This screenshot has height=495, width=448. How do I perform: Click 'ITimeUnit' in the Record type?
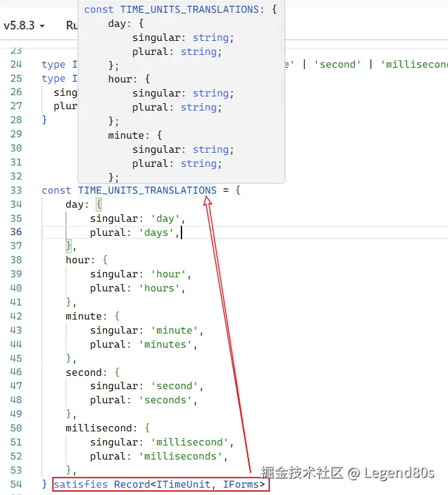point(183,484)
